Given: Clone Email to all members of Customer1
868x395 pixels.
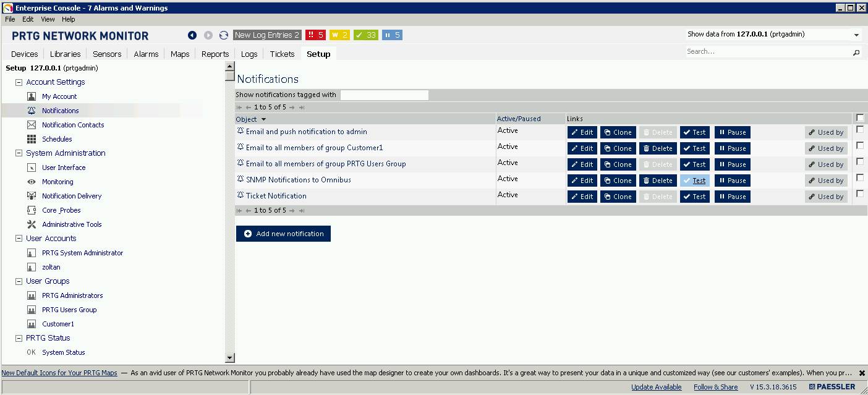Looking at the screenshot, I should tap(618, 148).
